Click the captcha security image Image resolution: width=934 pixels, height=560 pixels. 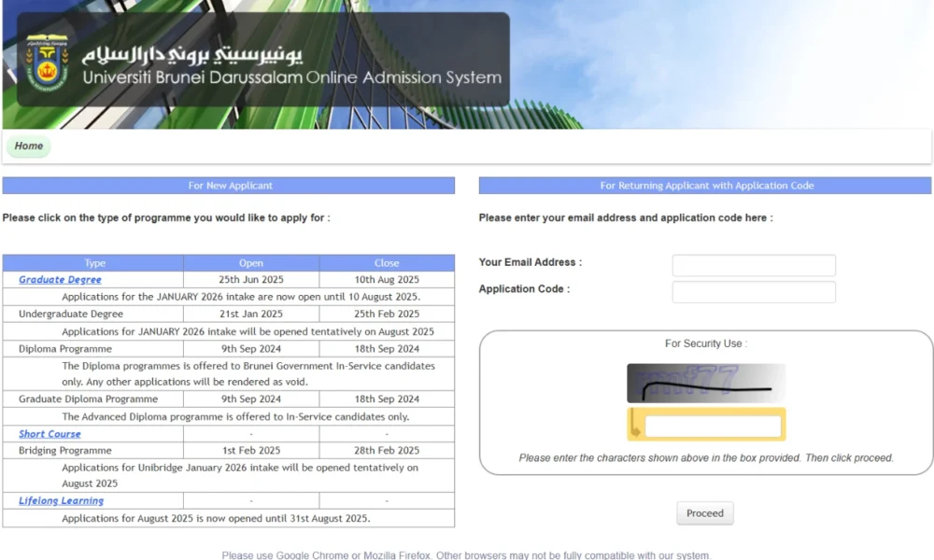coord(706,384)
